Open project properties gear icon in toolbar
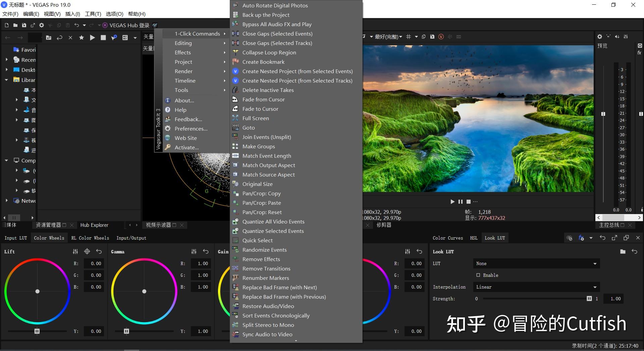The width and height of the screenshot is (644, 351). 42,25
